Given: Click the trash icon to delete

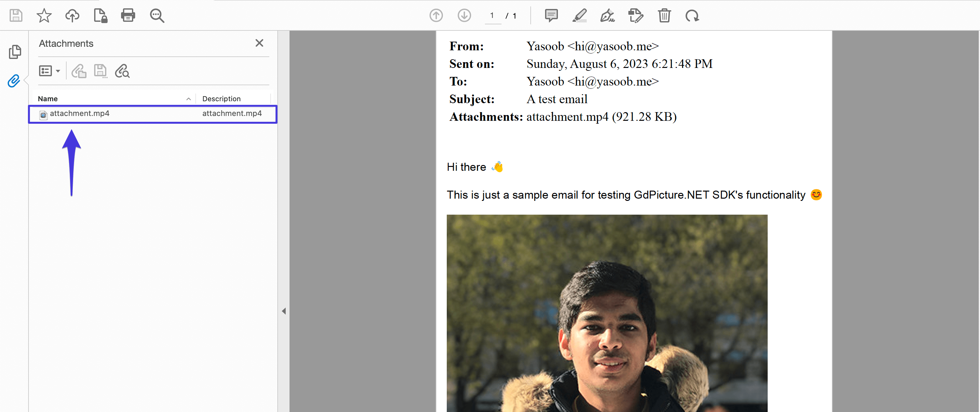Looking at the screenshot, I should (x=664, y=16).
